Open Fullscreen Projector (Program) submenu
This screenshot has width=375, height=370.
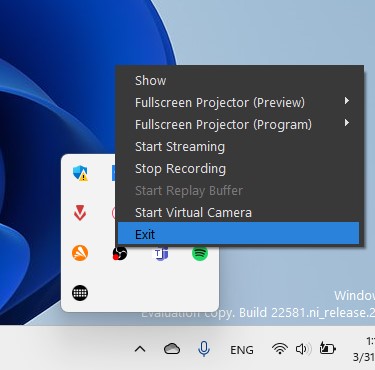click(x=238, y=124)
